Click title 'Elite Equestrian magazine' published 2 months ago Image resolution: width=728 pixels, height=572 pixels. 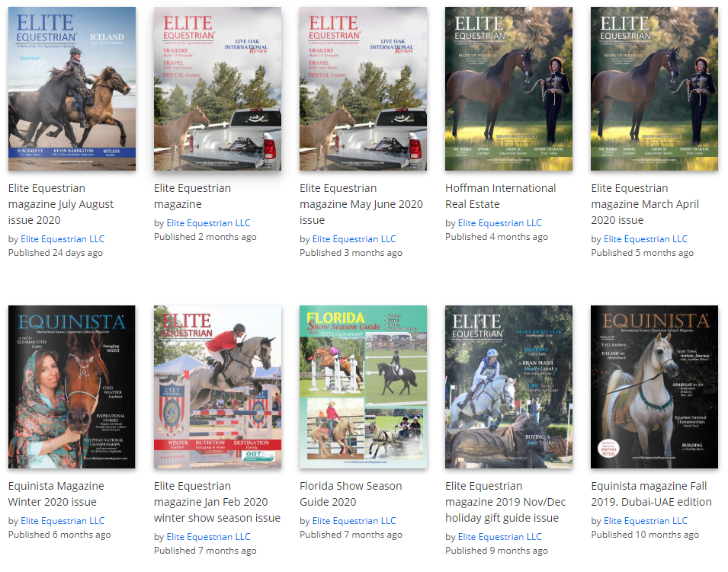click(x=192, y=197)
